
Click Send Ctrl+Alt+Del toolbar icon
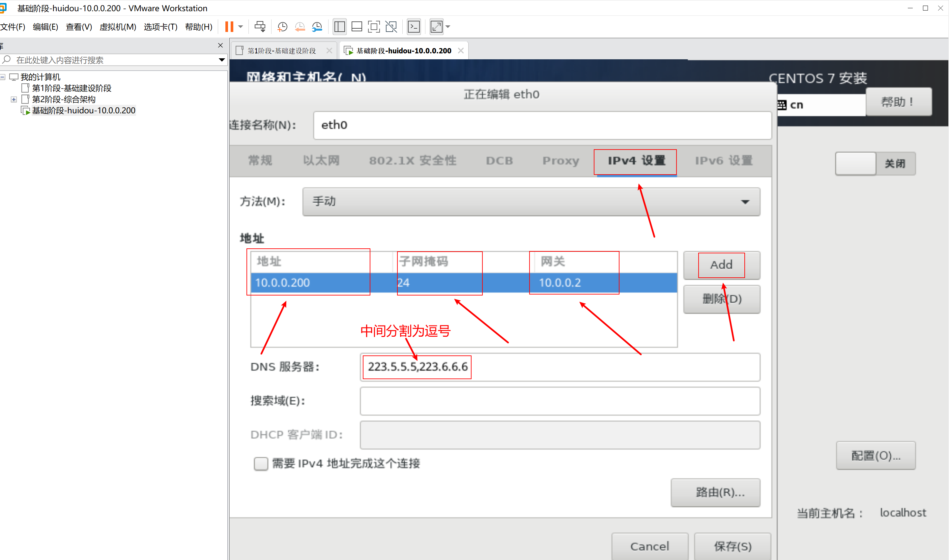tap(260, 27)
